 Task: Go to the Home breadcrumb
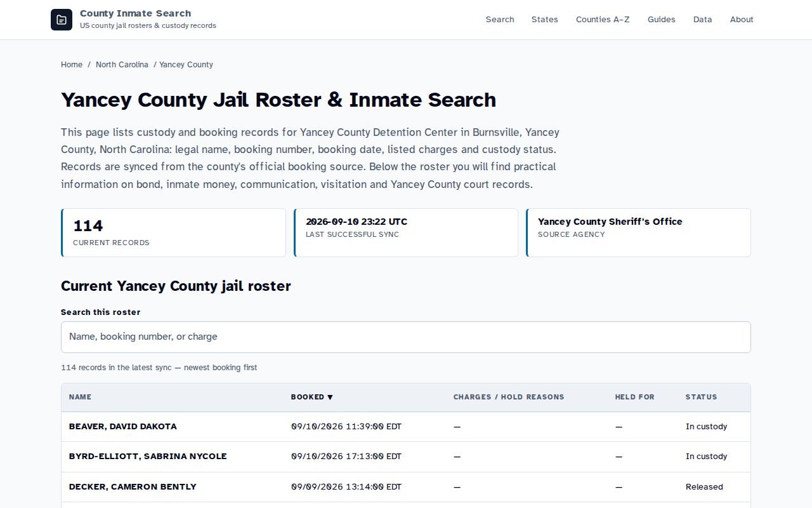coord(72,65)
